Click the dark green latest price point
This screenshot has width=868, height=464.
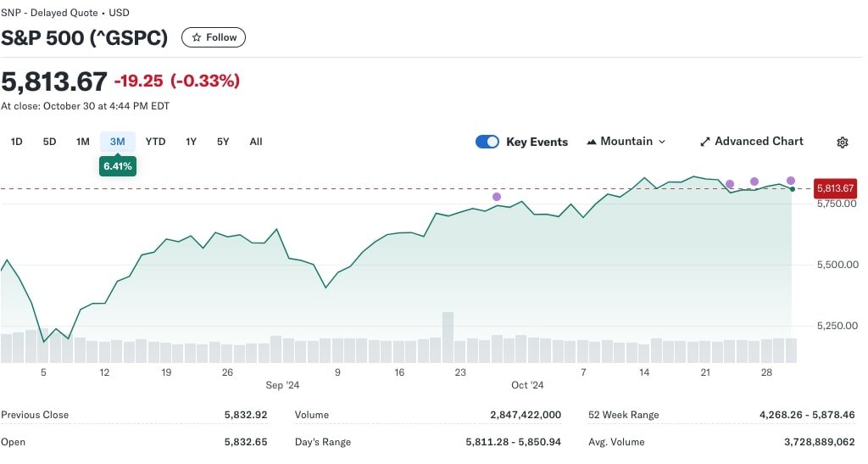click(x=792, y=188)
